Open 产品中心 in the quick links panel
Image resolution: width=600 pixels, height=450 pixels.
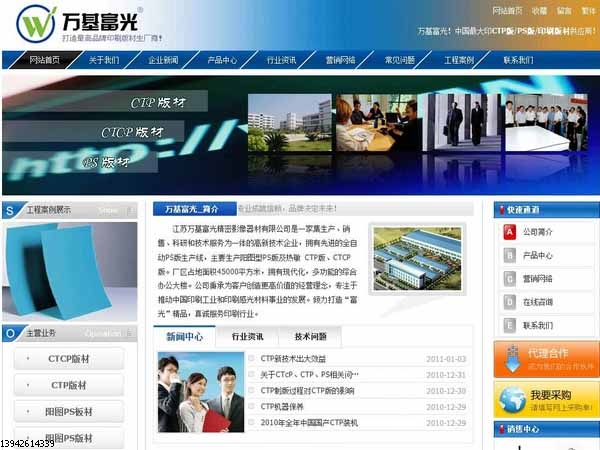(538, 255)
